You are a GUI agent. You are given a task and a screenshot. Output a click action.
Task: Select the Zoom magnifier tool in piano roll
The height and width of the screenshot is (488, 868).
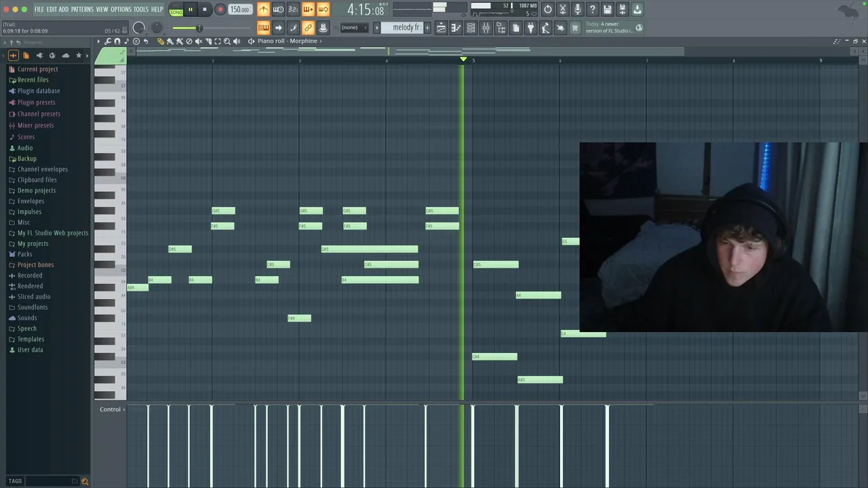click(227, 41)
